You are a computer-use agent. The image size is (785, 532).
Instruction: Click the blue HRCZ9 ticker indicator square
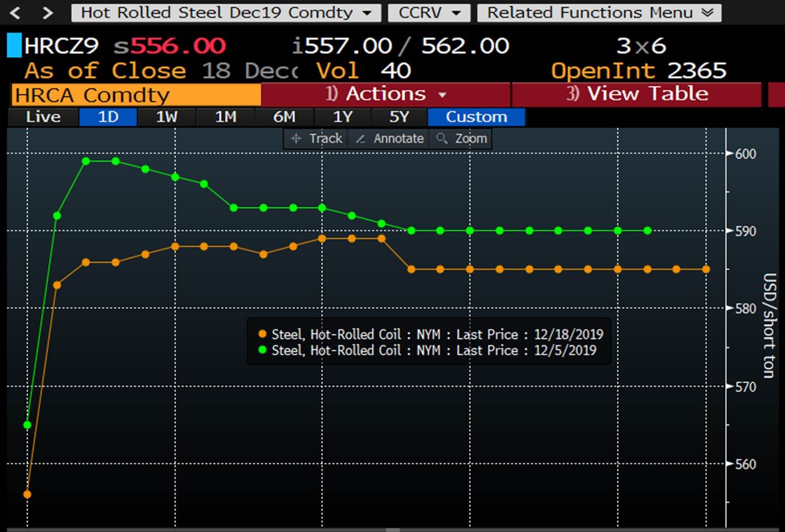(x=14, y=46)
